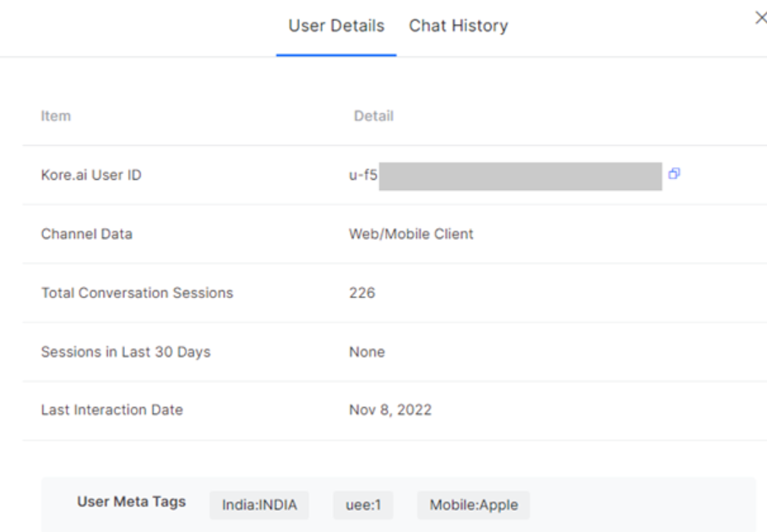Click the Sessions in Last 30 Days label

125,352
